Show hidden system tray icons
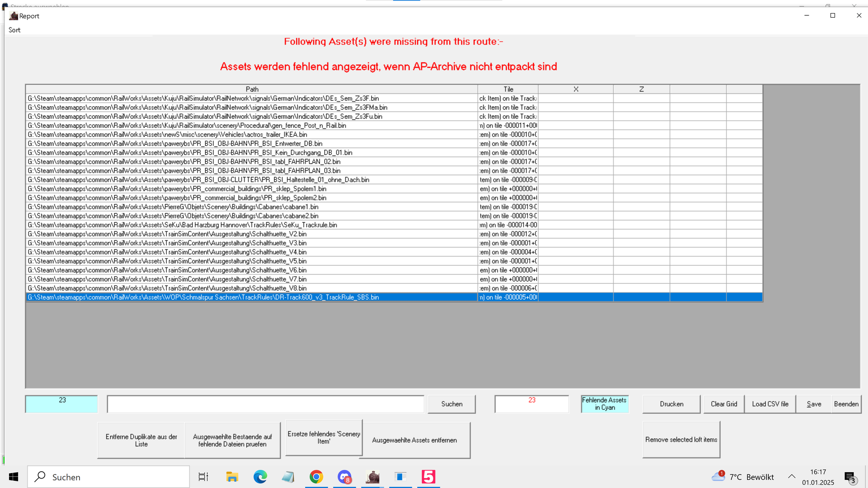The image size is (868, 488). [x=792, y=477]
